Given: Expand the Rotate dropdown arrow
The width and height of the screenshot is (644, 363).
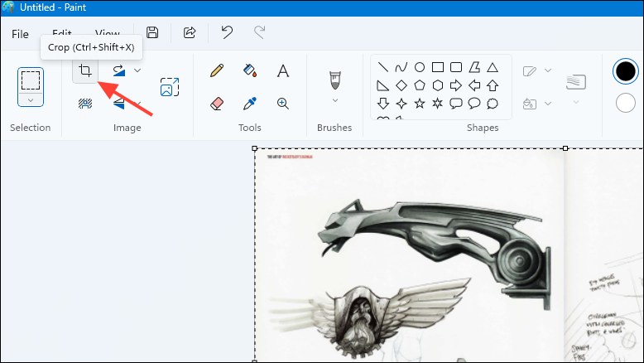Looking at the screenshot, I should point(137,70).
